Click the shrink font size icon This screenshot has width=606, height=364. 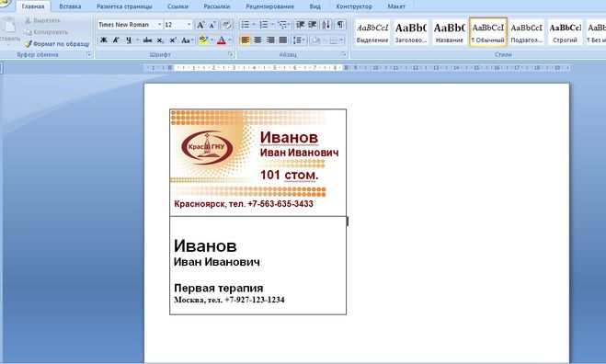pyautogui.click(x=212, y=25)
